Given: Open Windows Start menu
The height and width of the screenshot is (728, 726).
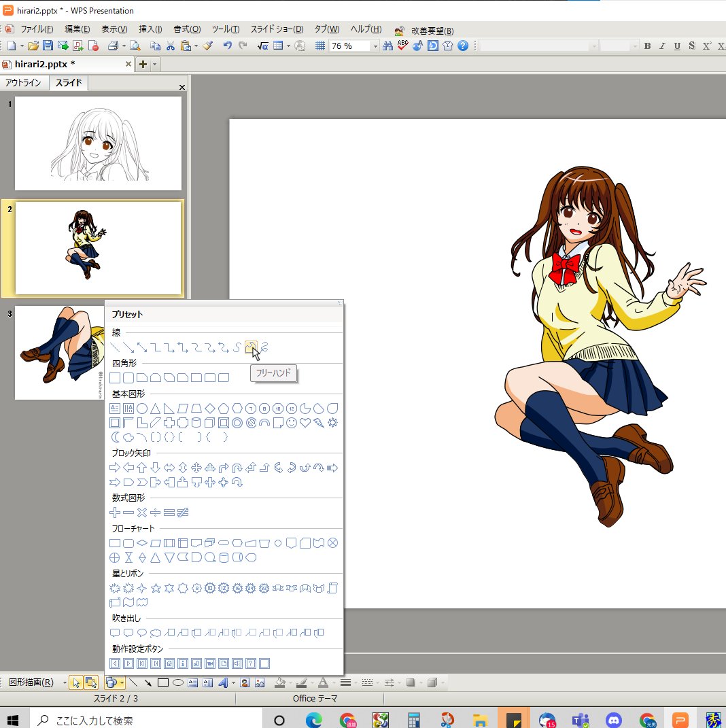Looking at the screenshot, I should pos(12,720).
